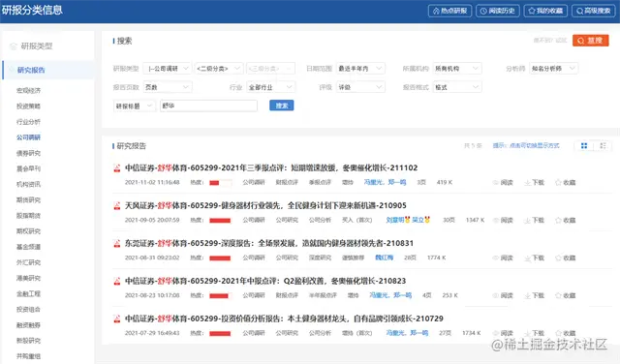Open PDF icon of report ending 210905
Screen dimensions: 620x364
tap(116, 205)
